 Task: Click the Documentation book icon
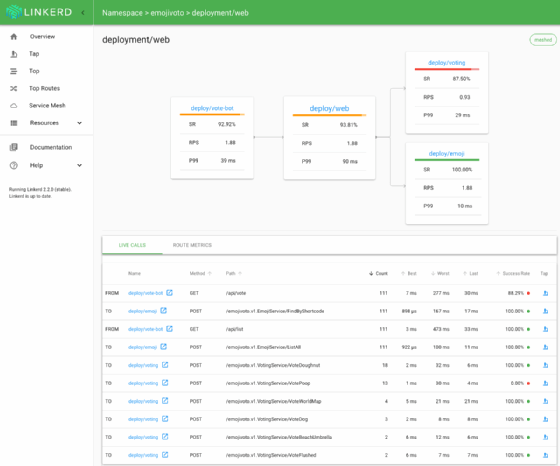click(14, 147)
